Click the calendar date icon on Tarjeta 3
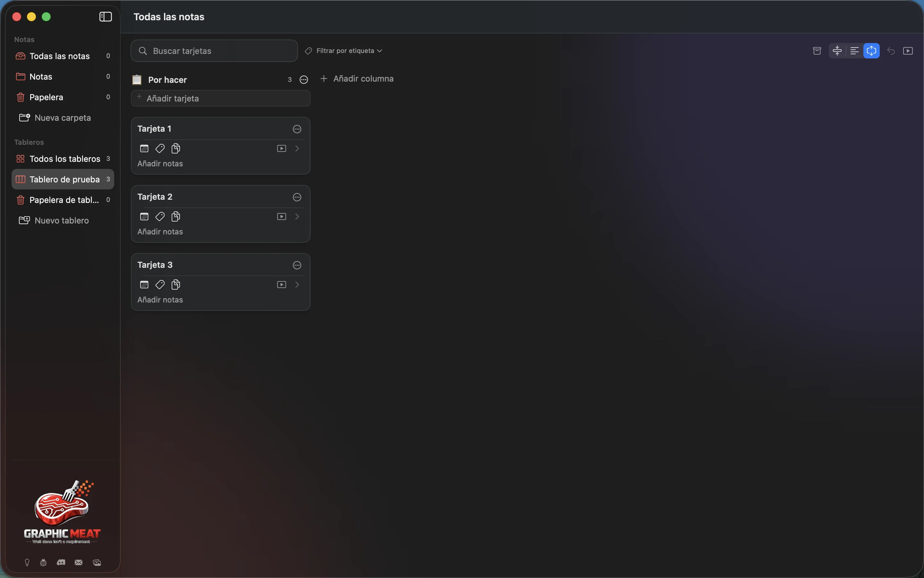Viewport: 924px width, 578px height. click(144, 285)
